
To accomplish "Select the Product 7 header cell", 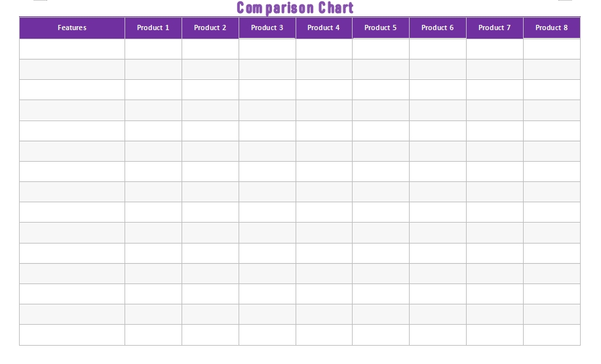I will click(x=495, y=28).
